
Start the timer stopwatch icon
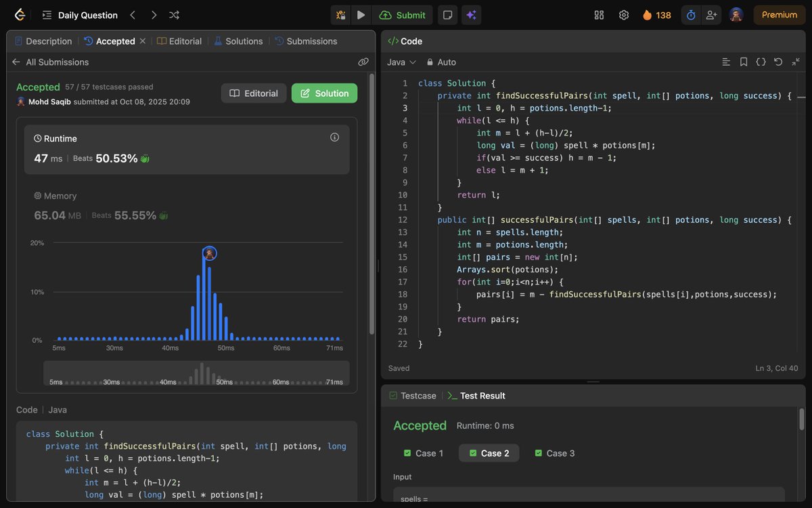[691, 15]
